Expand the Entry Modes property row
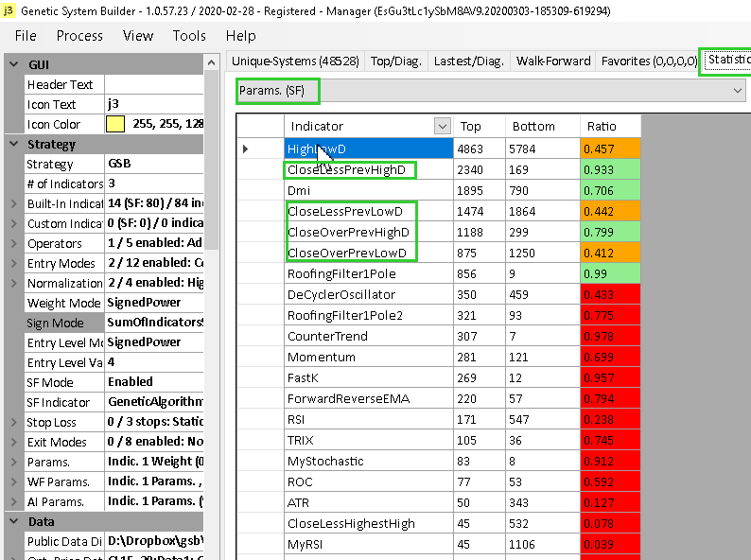This screenshot has width=751, height=560. click(13, 264)
